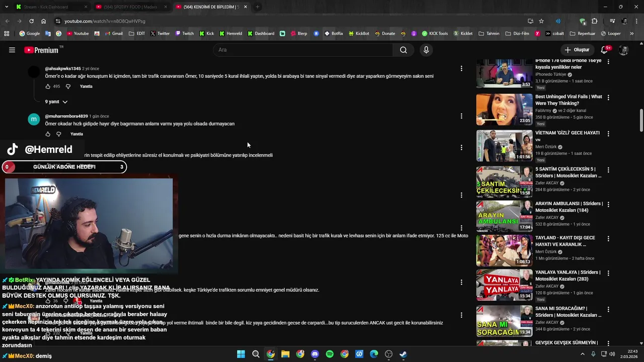The height and width of the screenshot is (362, 644).
Task: Click the search magnifier button
Action: tap(403, 50)
